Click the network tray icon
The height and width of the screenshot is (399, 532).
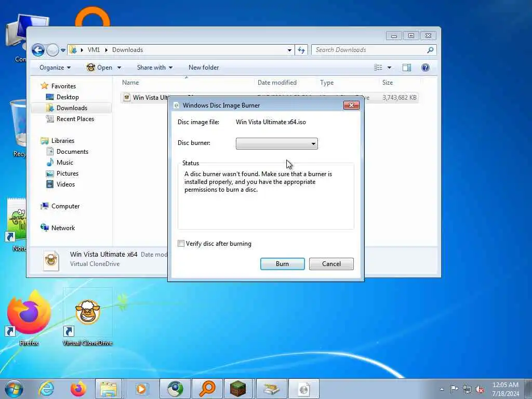tap(467, 389)
